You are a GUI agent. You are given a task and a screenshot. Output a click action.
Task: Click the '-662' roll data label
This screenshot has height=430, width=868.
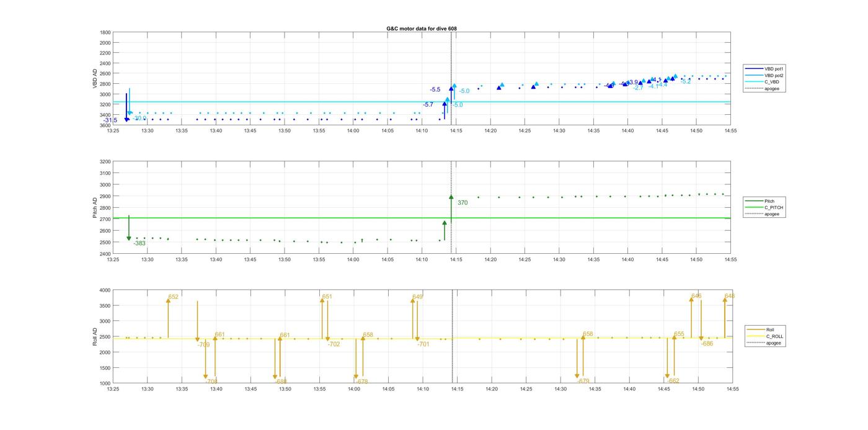coord(673,381)
